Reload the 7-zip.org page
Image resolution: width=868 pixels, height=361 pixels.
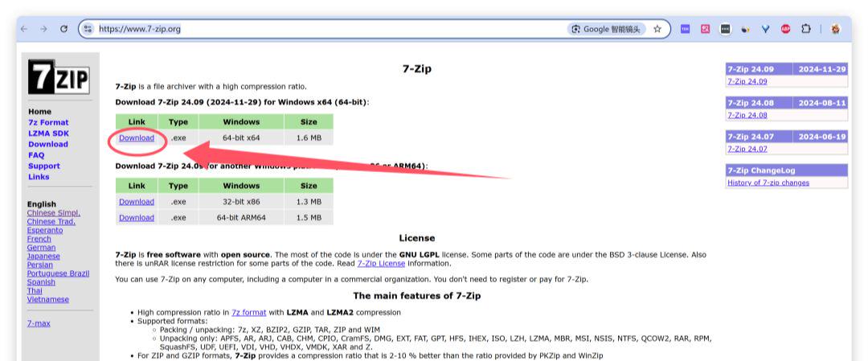click(63, 29)
